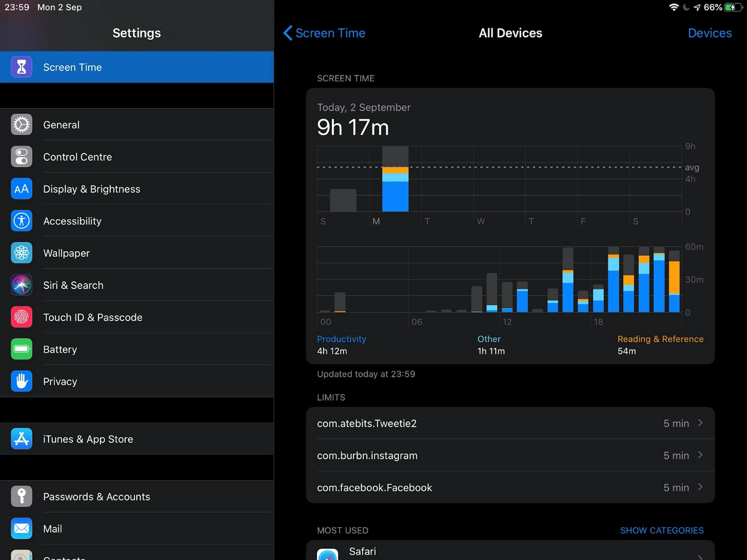Tap the Siri & Search icon
Viewport: 747px width, 560px height.
pyautogui.click(x=21, y=285)
